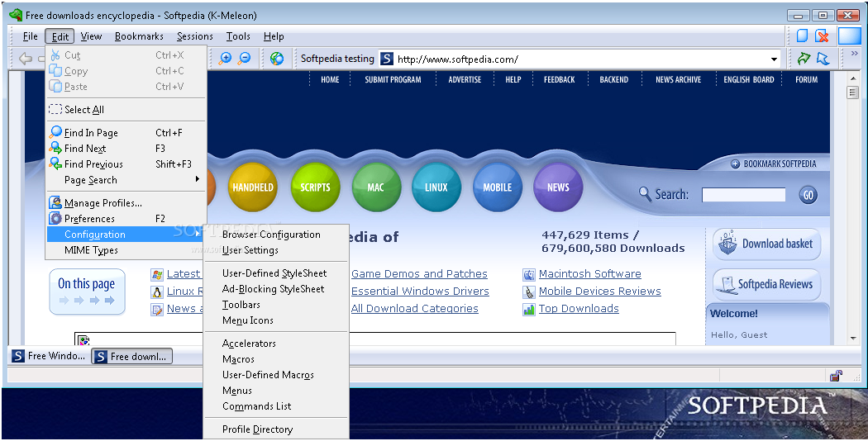
Task: Open Menus configuration item
Action: tap(276, 391)
